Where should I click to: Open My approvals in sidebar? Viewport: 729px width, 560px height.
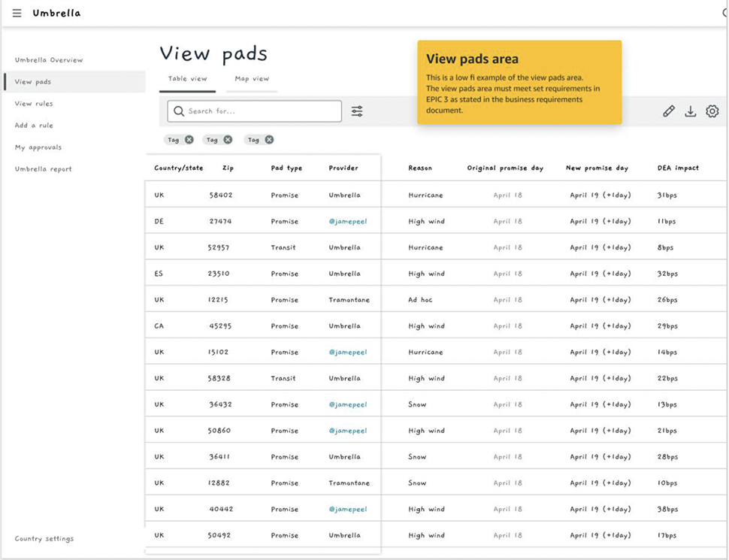(x=38, y=147)
